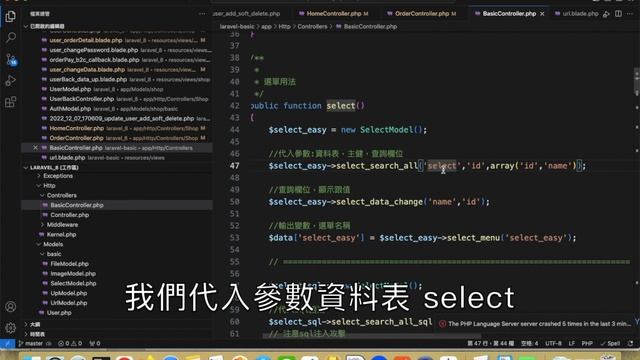The height and width of the screenshot is (360, 640).
Task: Open AuthModel.php in open editors
Action: click(70, 109)
